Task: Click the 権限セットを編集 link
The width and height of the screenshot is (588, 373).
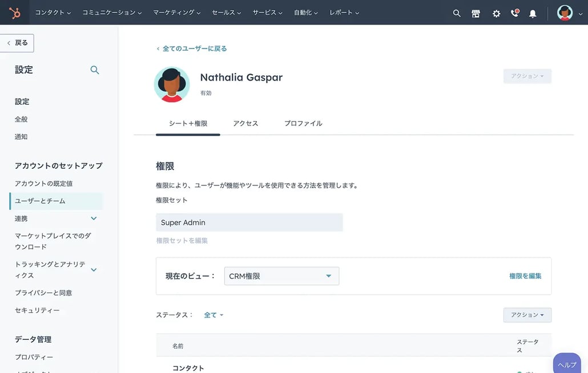Action: pyautogui.click(x=182, y=241)
